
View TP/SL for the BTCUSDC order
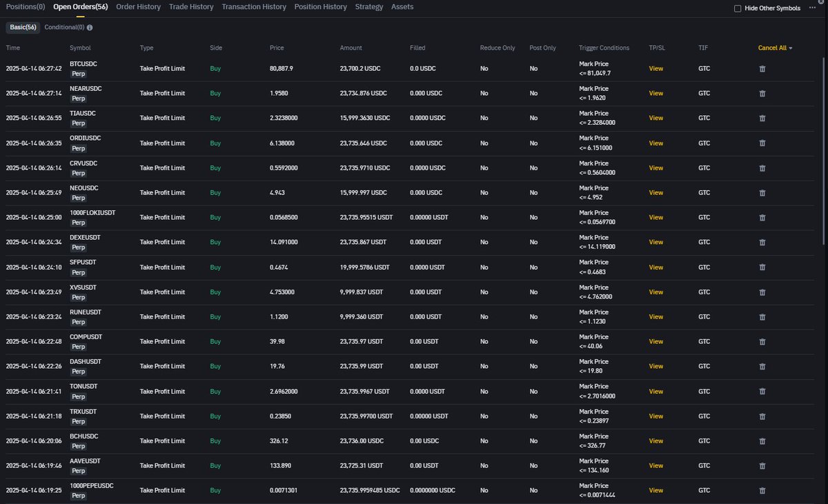click(656, 69)
